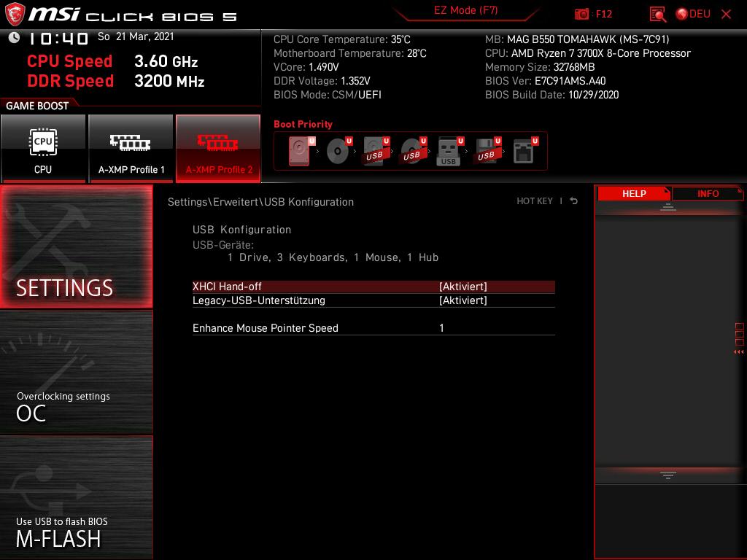747x560 pixels.
Task: Click the USB flash drive boot icon
Action: click(448, 150)
